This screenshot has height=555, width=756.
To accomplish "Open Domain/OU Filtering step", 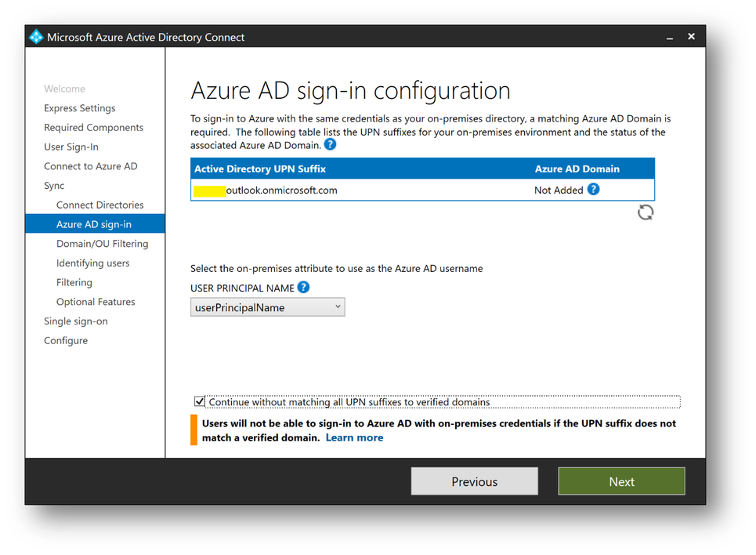I will (x=102, y=244).
